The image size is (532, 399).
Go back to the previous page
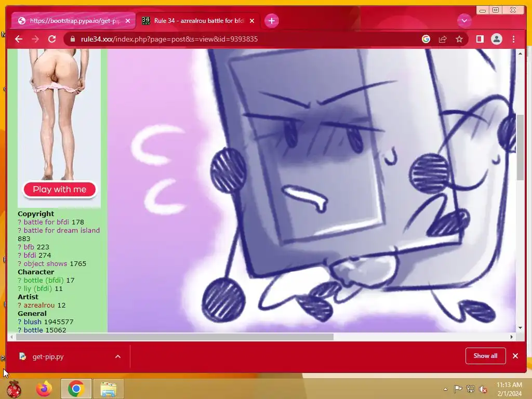(x=19, y=39)
